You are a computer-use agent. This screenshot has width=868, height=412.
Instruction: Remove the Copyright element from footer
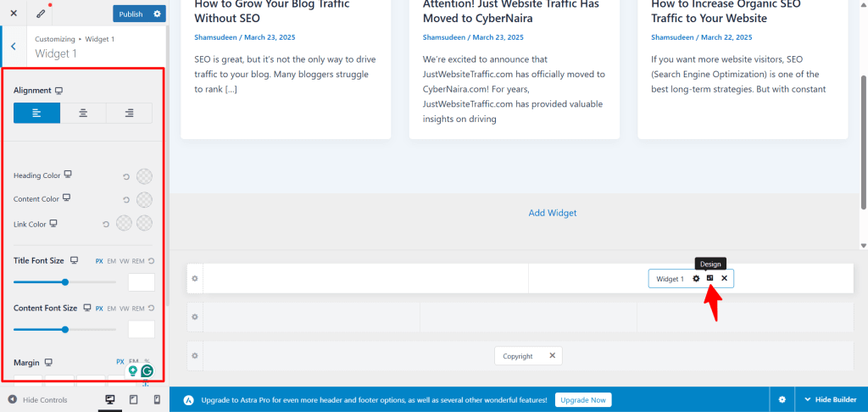point(553,356)
